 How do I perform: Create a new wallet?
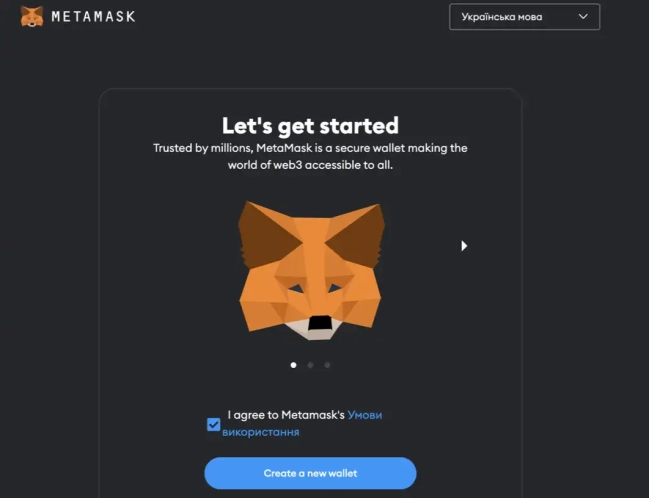tap(310, 473)
